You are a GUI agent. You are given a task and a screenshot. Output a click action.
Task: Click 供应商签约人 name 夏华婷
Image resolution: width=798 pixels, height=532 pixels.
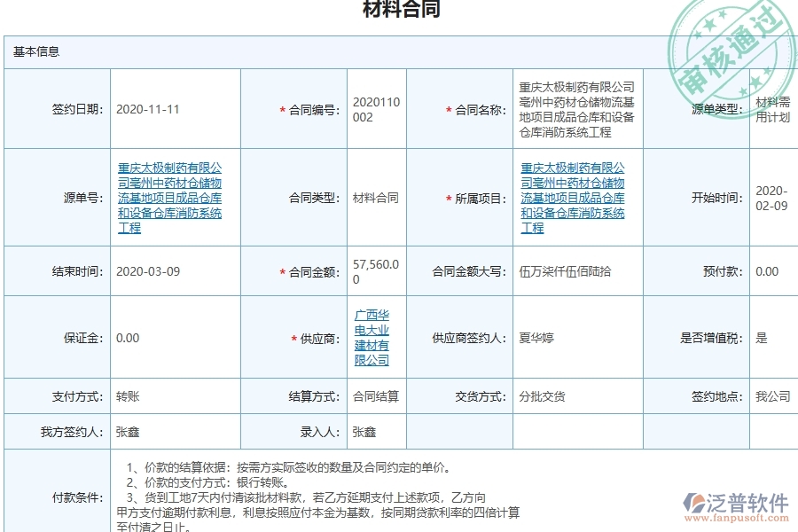click(x=537, y=337)
